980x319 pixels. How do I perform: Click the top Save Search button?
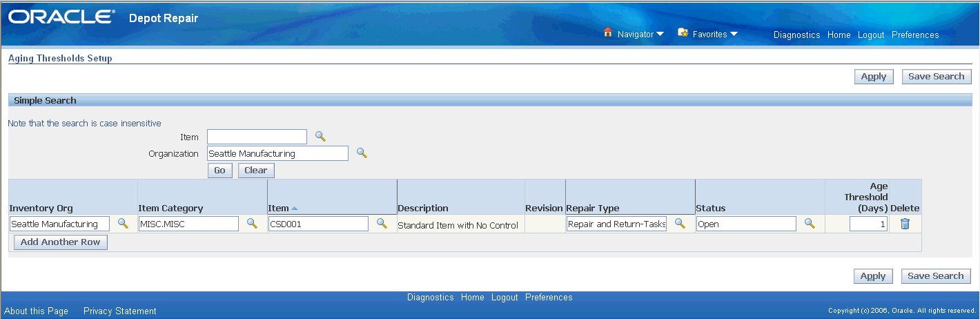[x=937, y=77]
